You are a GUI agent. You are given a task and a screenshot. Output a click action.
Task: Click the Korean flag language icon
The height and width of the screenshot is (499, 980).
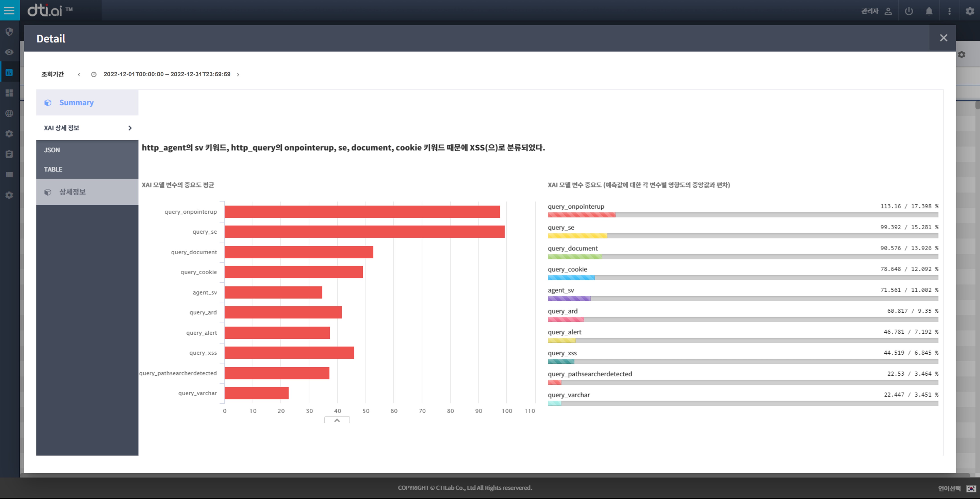pos(971,488)
